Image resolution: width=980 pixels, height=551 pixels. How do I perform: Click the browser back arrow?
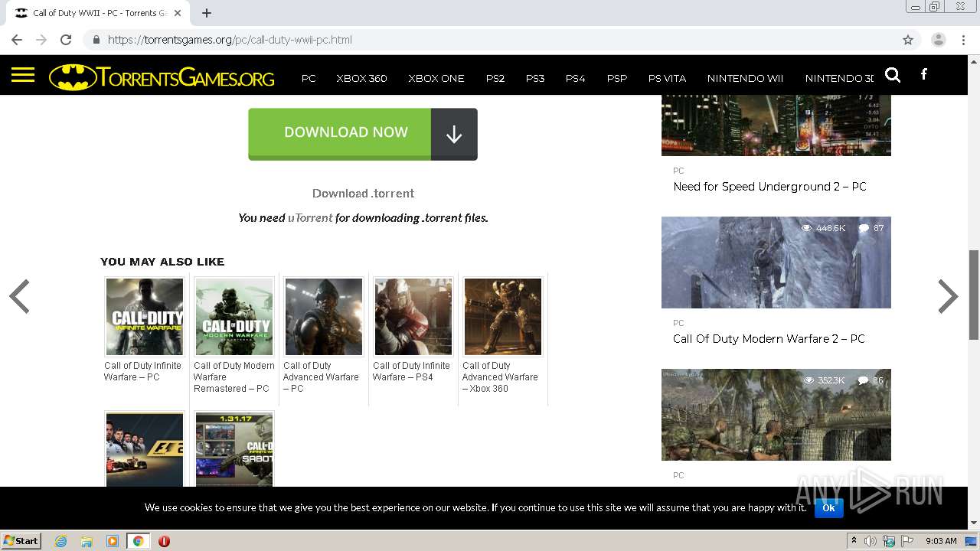(x=17, y=40)
